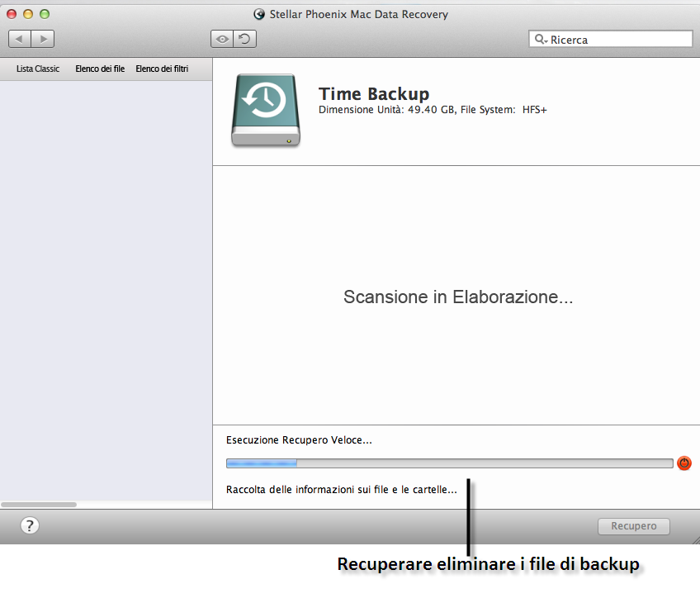This screenshot has height=603, width=700.
Task: Switch to the Elenco dei file tab
Action: click(100, 69)
